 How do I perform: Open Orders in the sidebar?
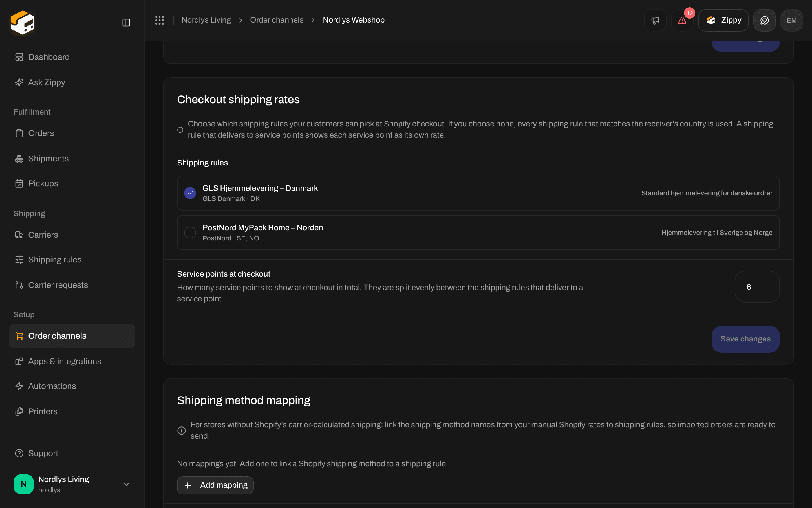pyautogui.click(x=72, y=133)
